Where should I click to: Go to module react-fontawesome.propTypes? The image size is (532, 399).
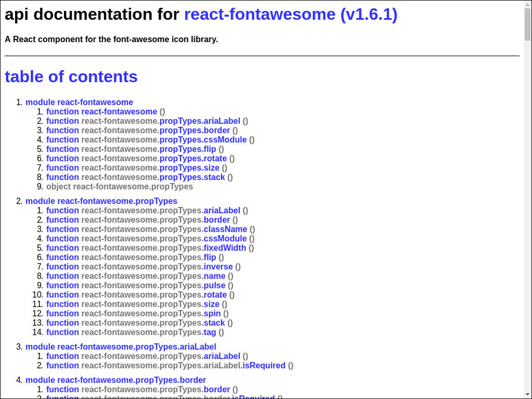[x=101, y=201]
